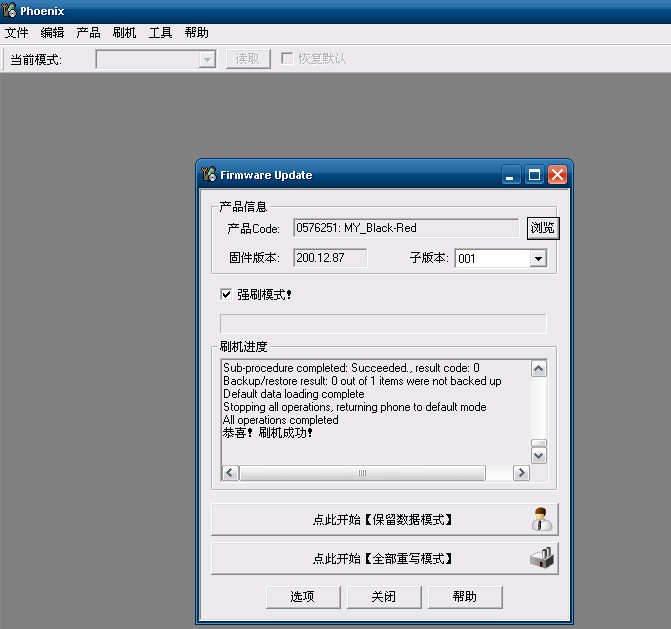
Task: Click the 读取 button
Action: tap(248, 59)
